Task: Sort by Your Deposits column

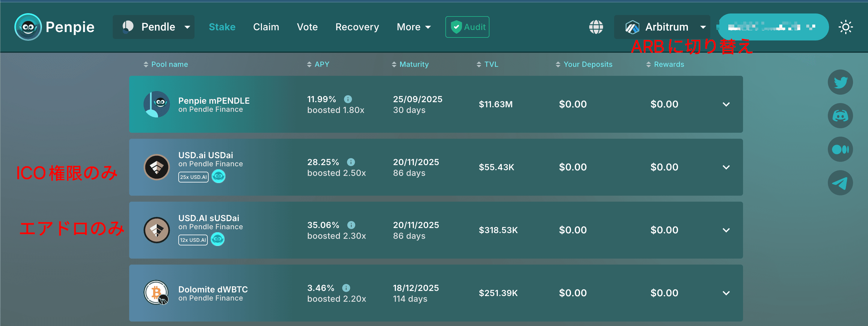Action: 584,64
